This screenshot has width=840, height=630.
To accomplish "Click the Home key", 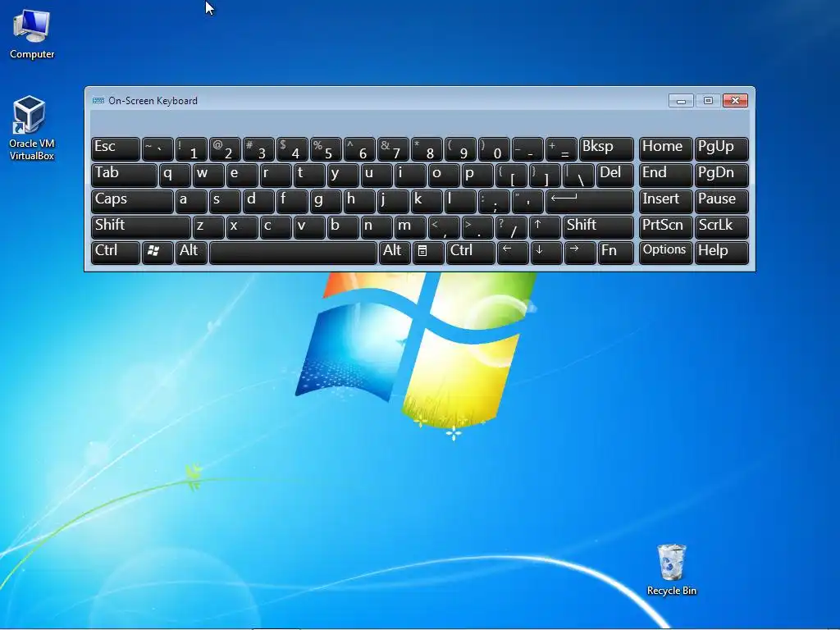I will pyautogui.click(x=665, y=148).
